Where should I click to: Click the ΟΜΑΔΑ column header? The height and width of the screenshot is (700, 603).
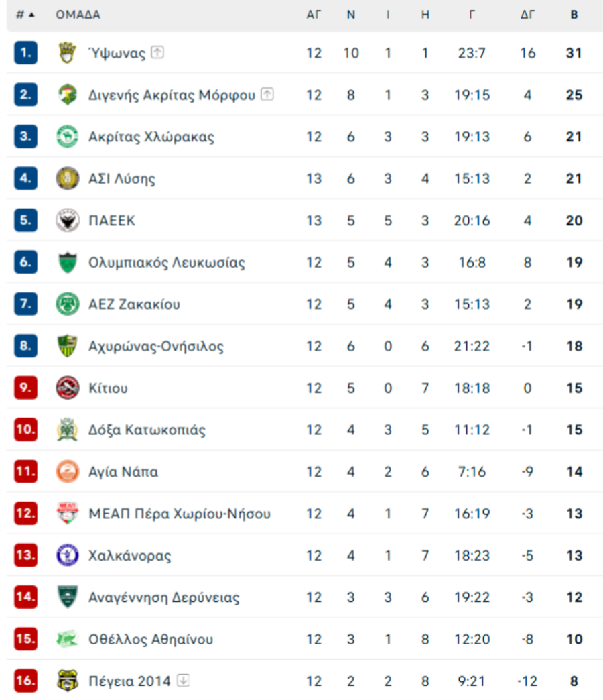click(78, 15)
